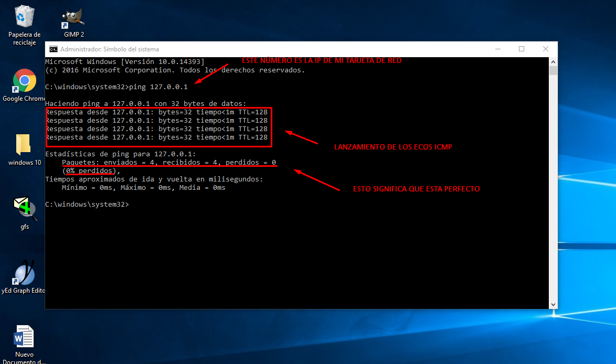This screenshot has height=364, width=616.
Task: Click the last 'C:\windows\system32>' prompt line
Action: 87,205
